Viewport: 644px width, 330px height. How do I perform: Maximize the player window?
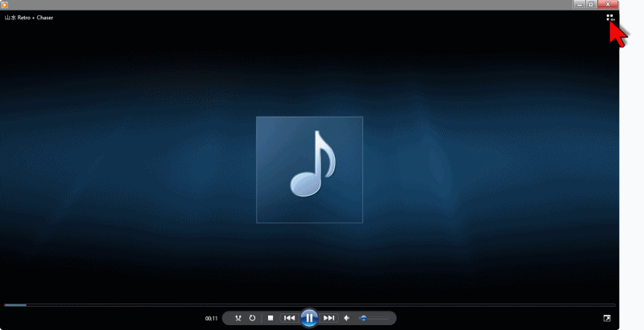(x=591, y=4)
